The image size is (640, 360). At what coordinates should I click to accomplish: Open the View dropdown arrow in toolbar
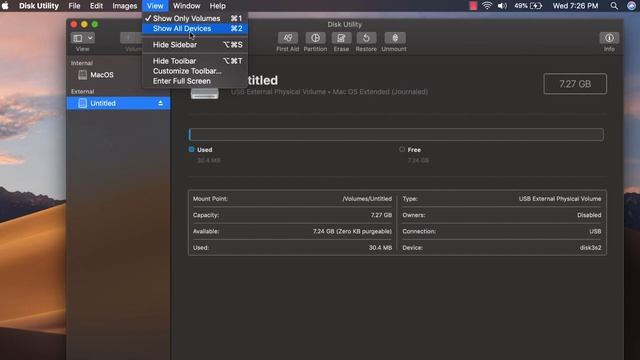90,38
